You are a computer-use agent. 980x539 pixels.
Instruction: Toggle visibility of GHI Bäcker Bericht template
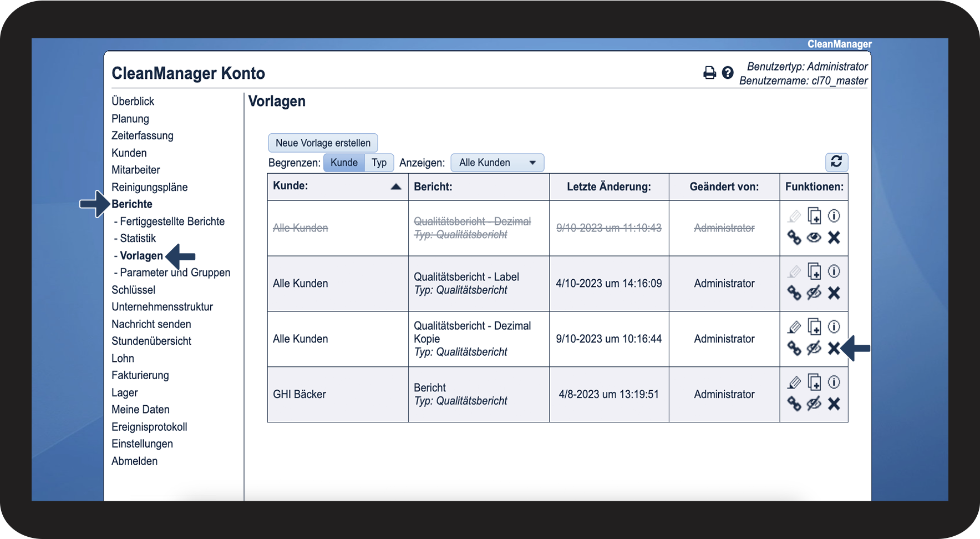(814, 404)
